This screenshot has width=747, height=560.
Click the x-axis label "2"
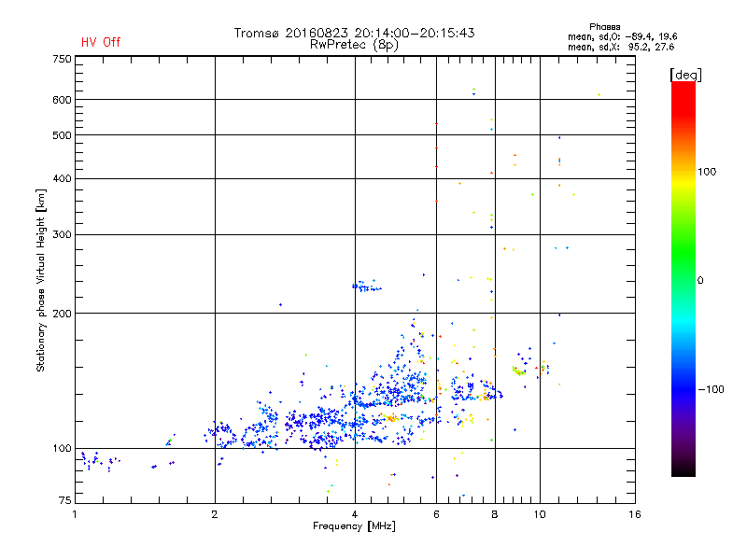[x=215, y=514]
